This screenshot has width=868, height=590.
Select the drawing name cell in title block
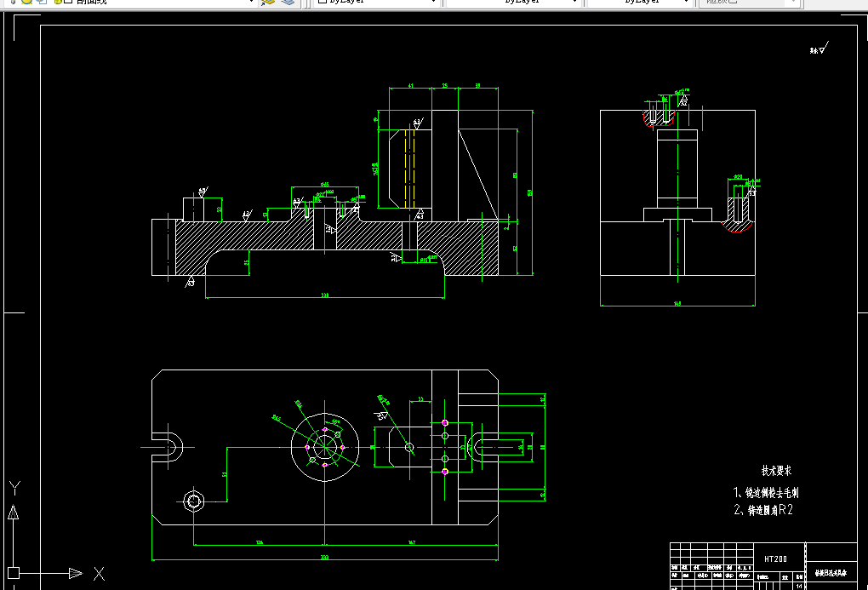(831, 573)
